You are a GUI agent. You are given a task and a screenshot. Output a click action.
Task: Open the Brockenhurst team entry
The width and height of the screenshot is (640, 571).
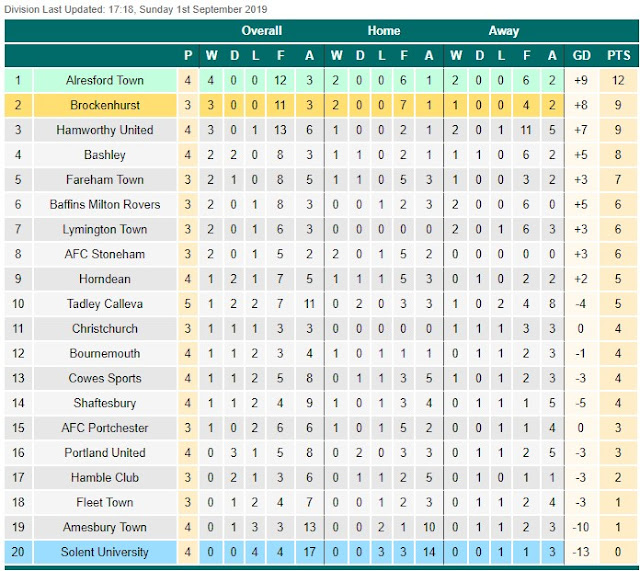(105, 105)
